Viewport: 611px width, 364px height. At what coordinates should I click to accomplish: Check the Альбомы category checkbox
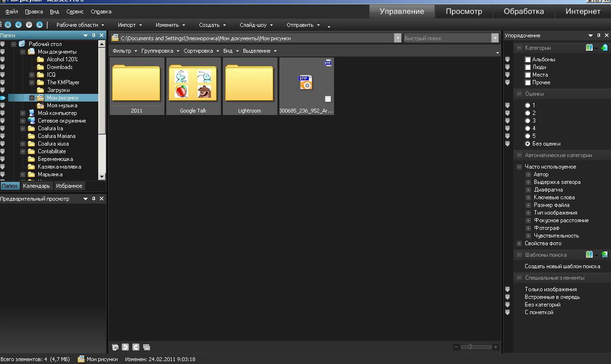tap(528, 59)
